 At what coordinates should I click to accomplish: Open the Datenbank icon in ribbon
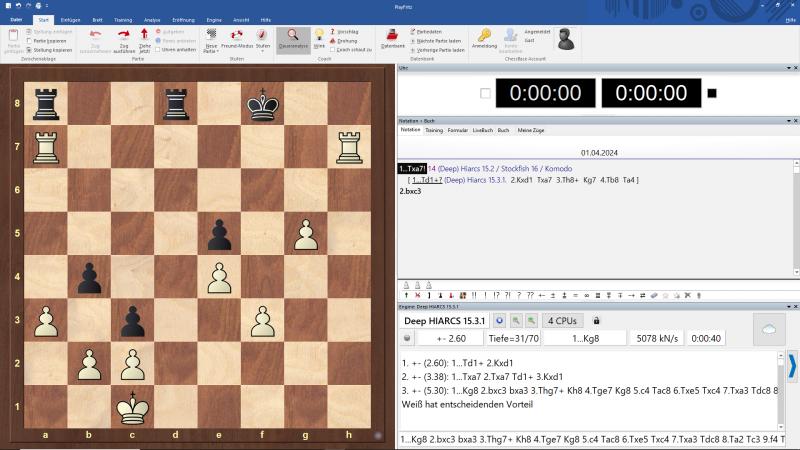393,37
